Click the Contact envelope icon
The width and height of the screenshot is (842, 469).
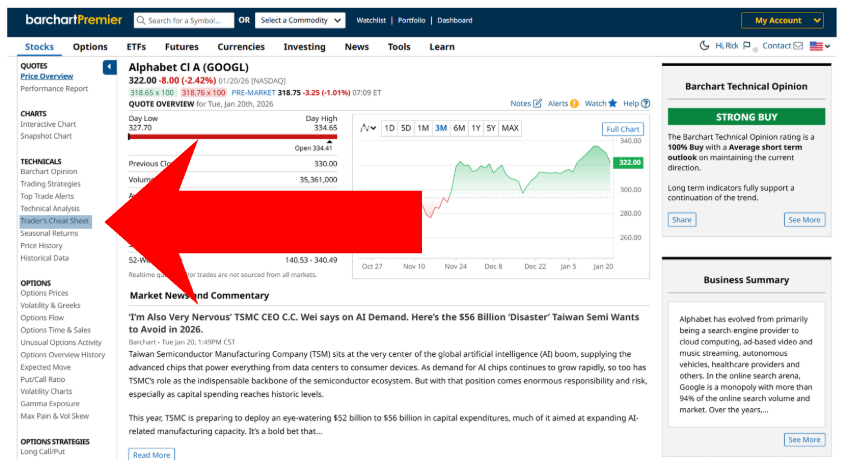click(798, 46)
